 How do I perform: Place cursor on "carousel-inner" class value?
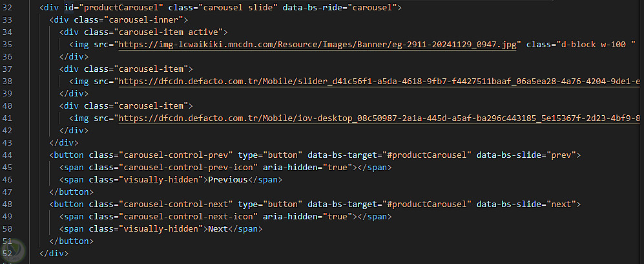(x=143, y=19)
